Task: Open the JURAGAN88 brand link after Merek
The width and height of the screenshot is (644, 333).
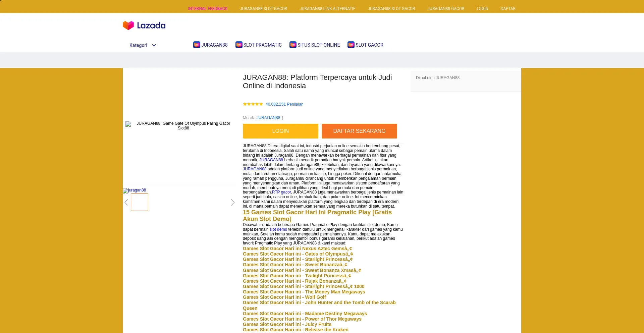Action: pos(268,118)
